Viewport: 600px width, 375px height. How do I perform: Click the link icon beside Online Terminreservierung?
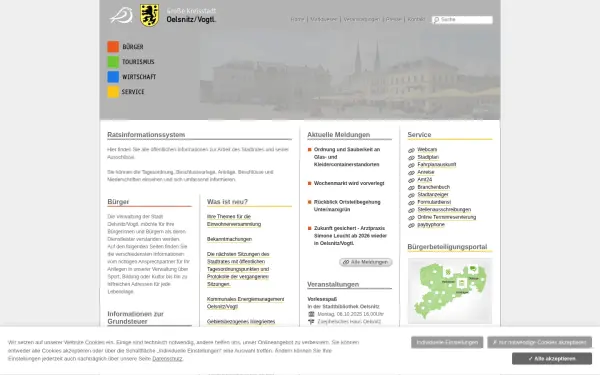coord(411,218)
